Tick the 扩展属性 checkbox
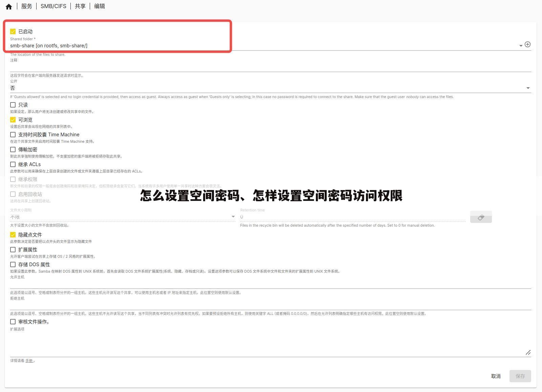Viewport: 542px width, 392px height. pos(13,250)
